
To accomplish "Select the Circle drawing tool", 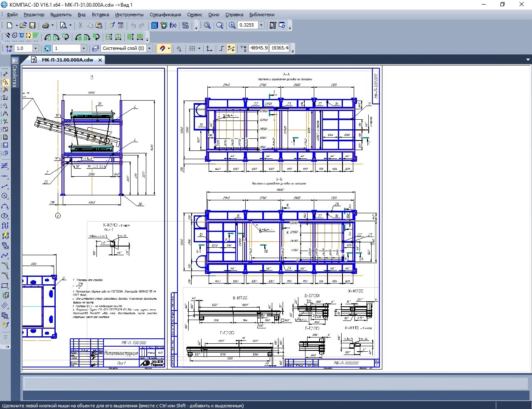I will 5,196.
